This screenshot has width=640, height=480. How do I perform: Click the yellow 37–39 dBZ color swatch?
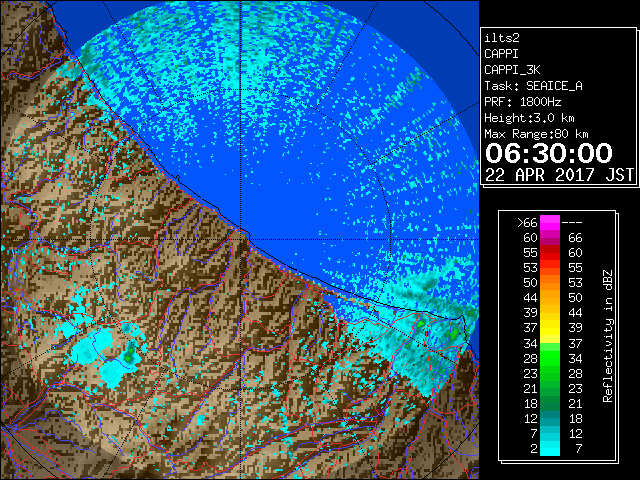click(550, 327)
